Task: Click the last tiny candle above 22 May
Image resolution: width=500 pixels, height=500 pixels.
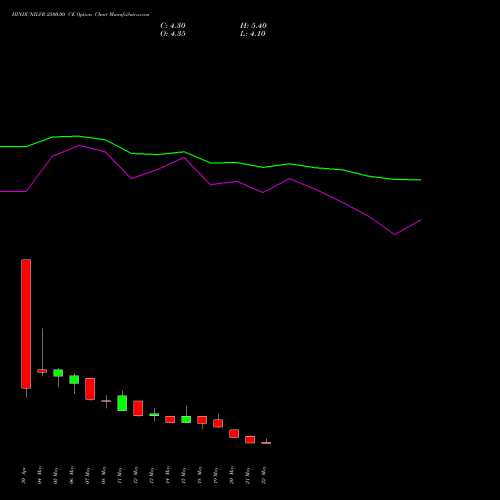Action: tap(266, 443)
